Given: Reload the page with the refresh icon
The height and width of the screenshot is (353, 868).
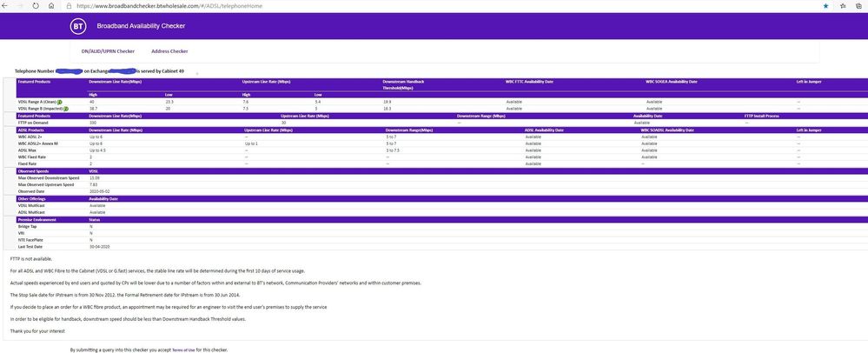Looking at the screenshot, I should coord(36,5).
